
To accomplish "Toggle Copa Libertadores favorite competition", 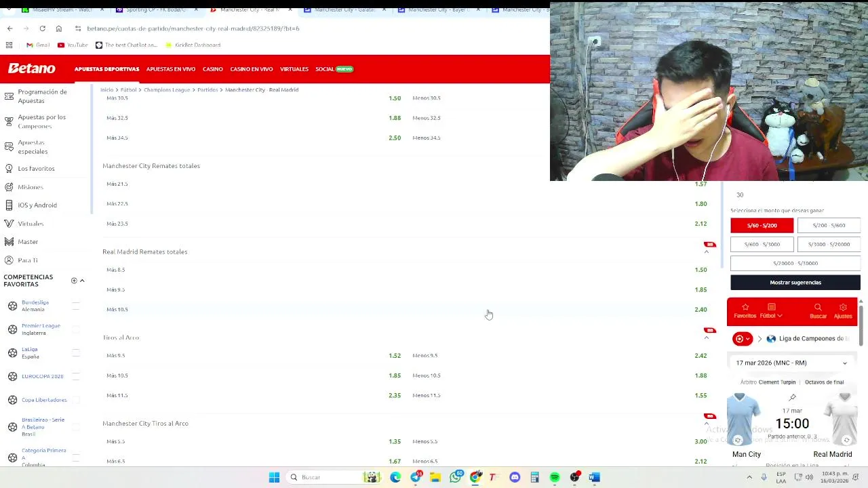I will [76, 400].
